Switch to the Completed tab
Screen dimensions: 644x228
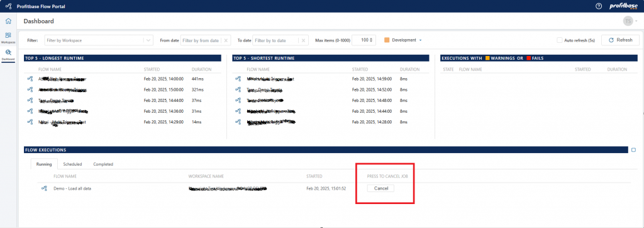click(103, 164)
